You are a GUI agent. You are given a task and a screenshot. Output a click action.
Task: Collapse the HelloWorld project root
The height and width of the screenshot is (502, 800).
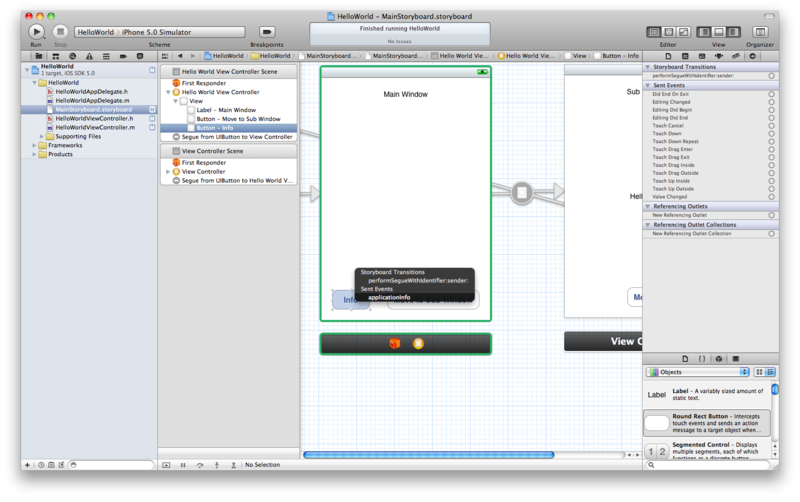pos(27,70)
